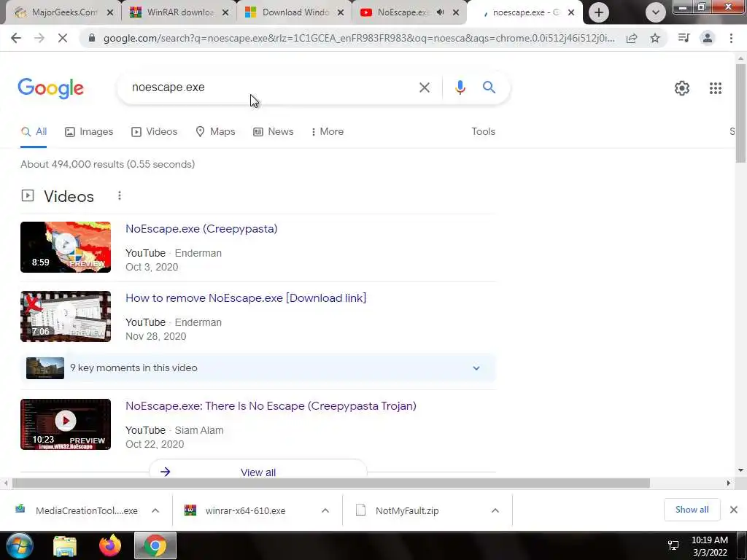Viewport: 747px width, 560px height.
Task: Click the forward navigation arrow
Action: pyautogui.click(x=39, y=38)
